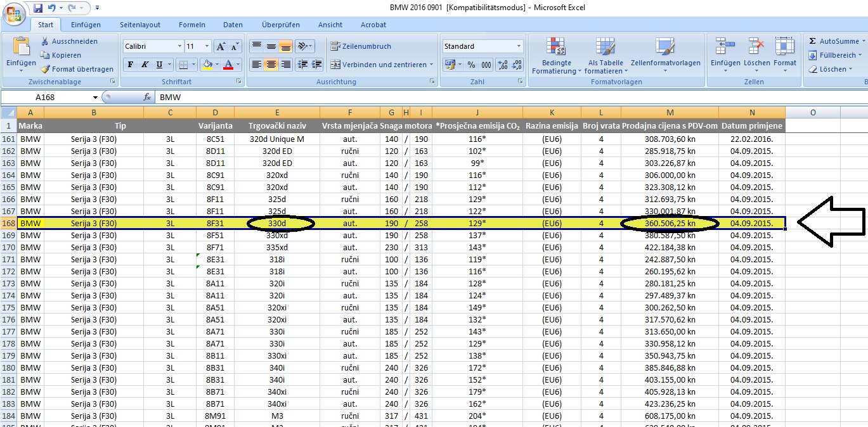This screenshot has height=427, width=868.
Task: Expand the Verbinden und zentrieren dropdown arrow
Action: click(x=432, y=65)
